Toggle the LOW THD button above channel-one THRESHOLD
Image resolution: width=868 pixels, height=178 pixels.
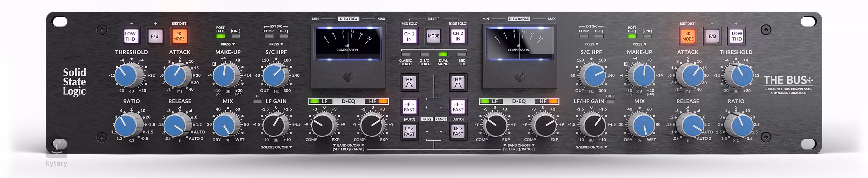point(131,36)
